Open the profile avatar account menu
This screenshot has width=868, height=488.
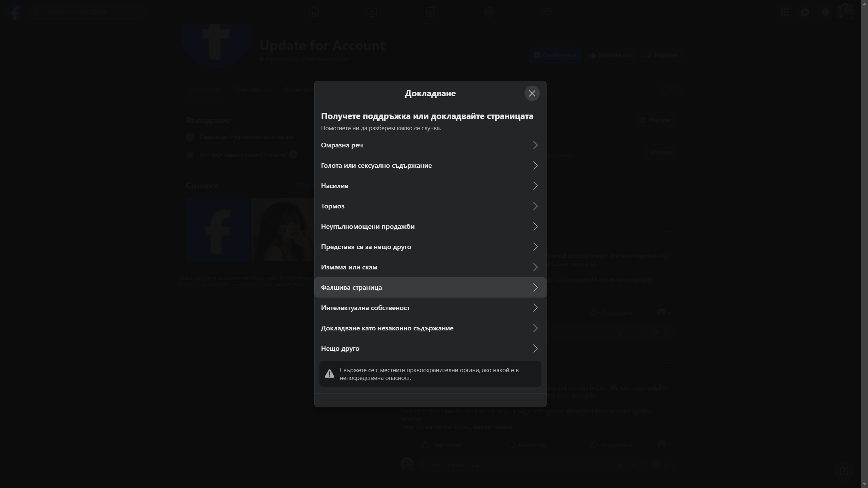click(845, 12)
